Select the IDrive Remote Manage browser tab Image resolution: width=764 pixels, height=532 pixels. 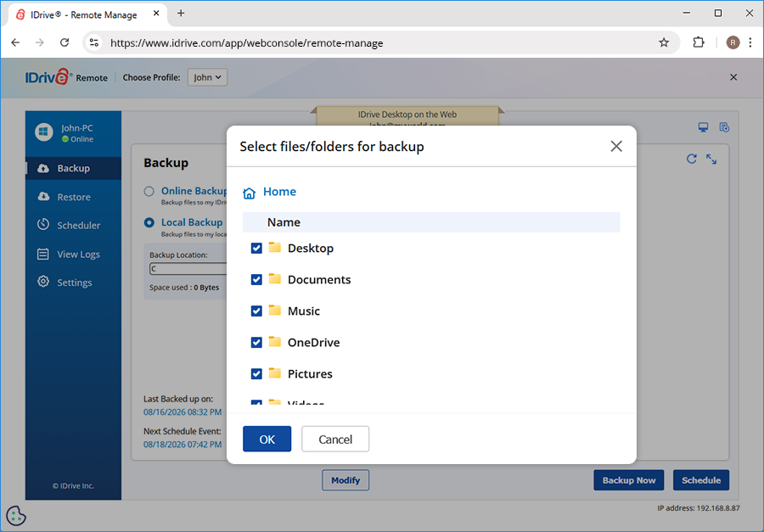tap(87, 14)
